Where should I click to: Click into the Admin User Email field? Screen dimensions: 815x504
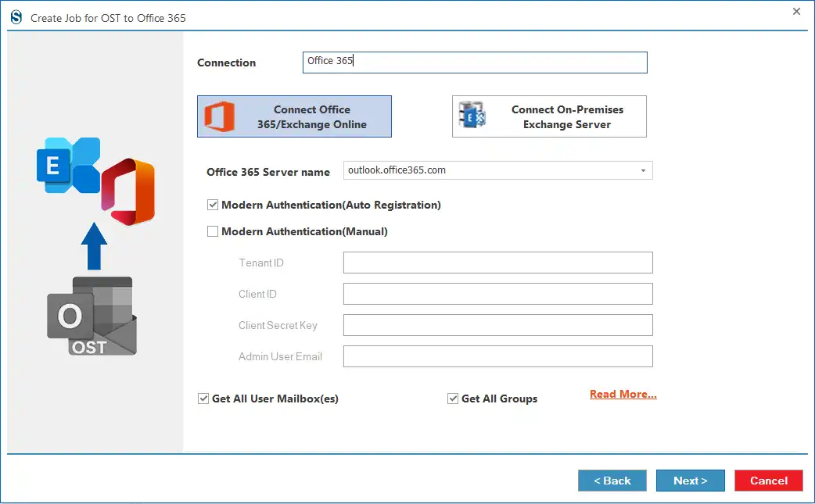[498, 356]
